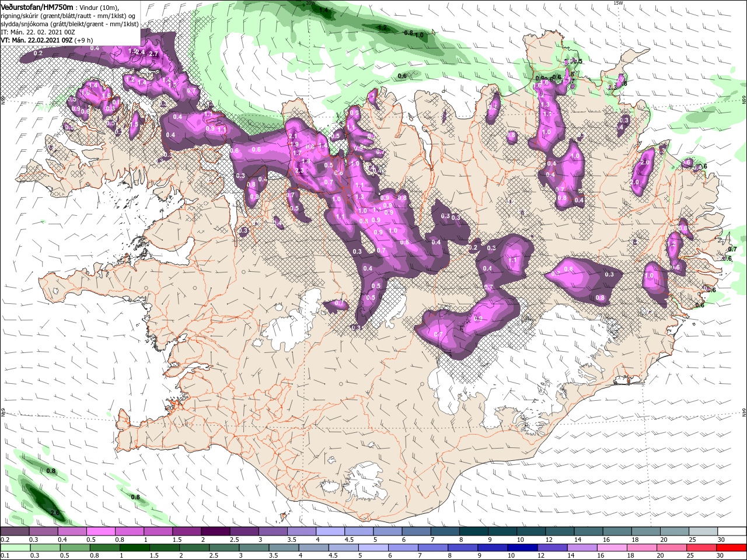This screenshot has height=560, width=747.
Task: Click the 0.1 label in the lower legend row
Action: point(5,556)
